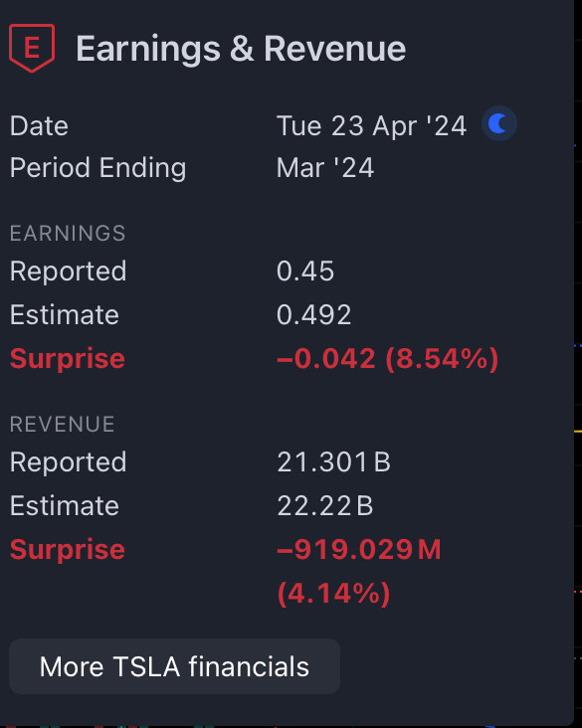Click the Date label
The image size is (582, 728).
pyautogui.click(x=39, y=126)
